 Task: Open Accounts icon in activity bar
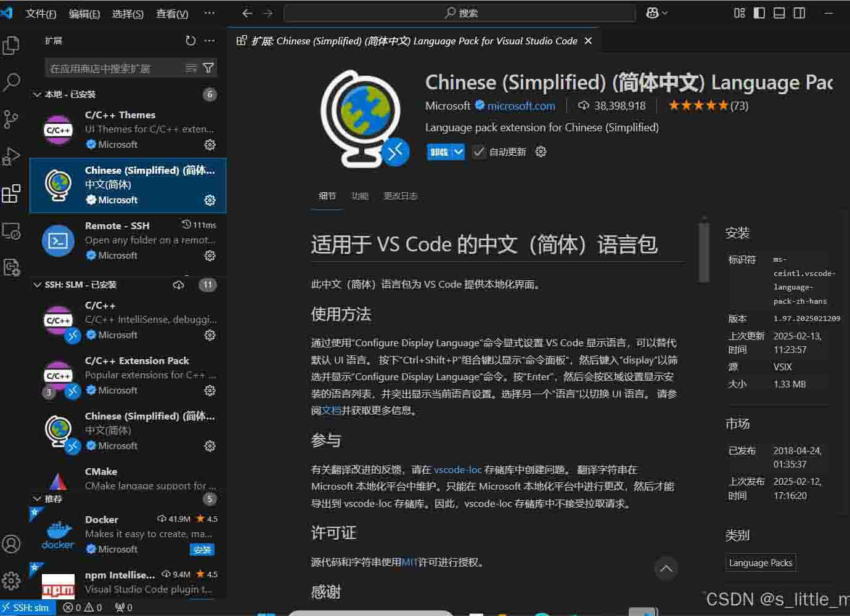tap(11, 544)
